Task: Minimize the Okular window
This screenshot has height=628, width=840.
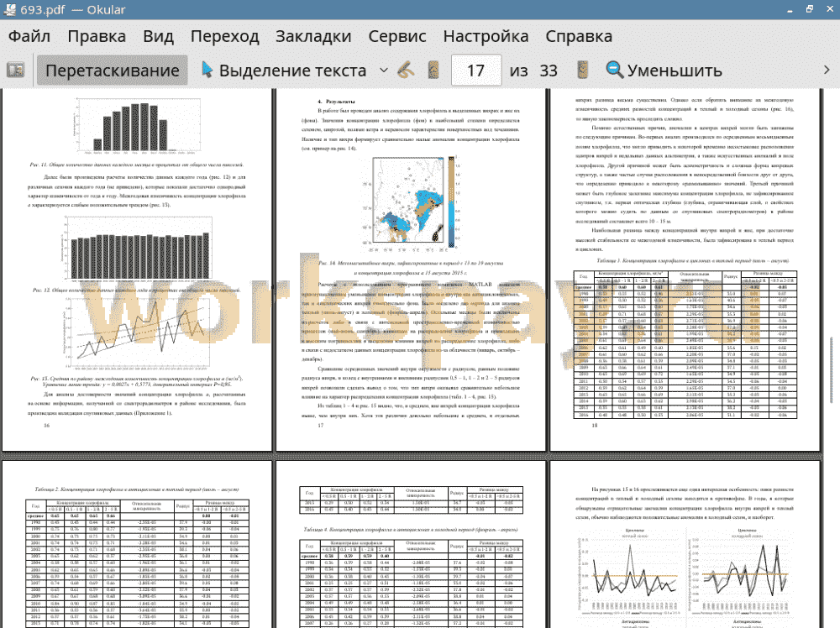Action: 790,9
